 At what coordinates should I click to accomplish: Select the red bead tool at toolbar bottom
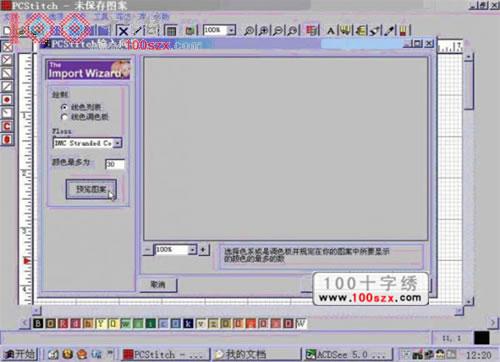coord(7,139)
